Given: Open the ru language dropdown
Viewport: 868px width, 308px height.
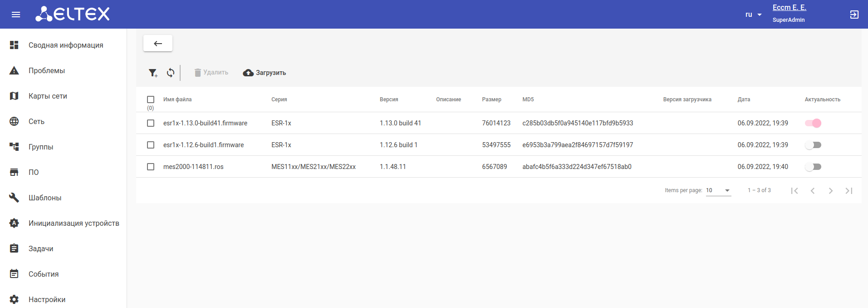Looking at the screenshot, I should pyautogui.click(x=753, y=15).
